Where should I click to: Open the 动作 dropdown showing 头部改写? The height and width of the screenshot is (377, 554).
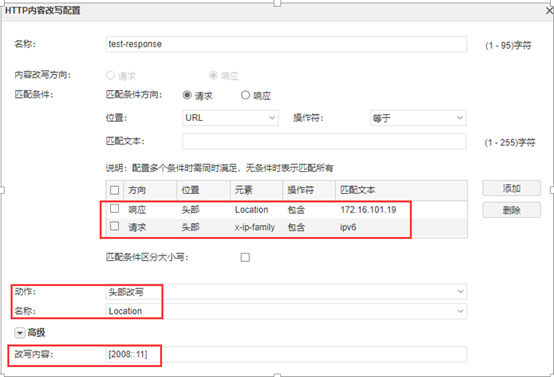(x=286, y=291)
